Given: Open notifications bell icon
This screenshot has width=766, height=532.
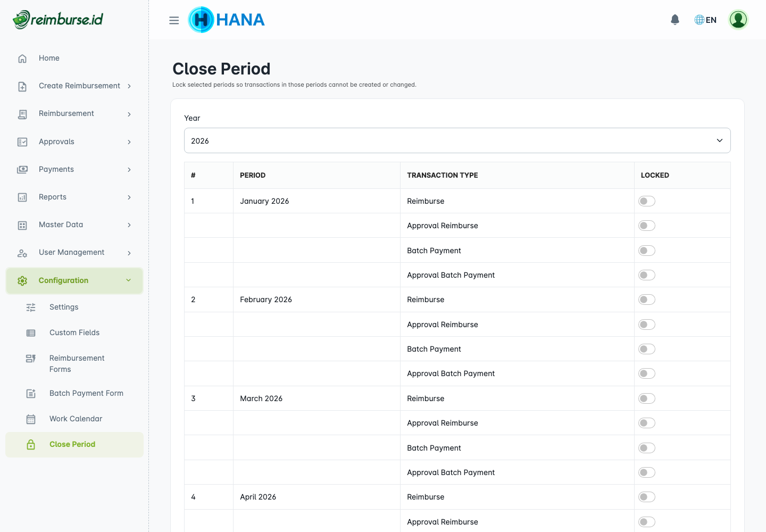Looking at the screenshot, I should click(675, 20).
